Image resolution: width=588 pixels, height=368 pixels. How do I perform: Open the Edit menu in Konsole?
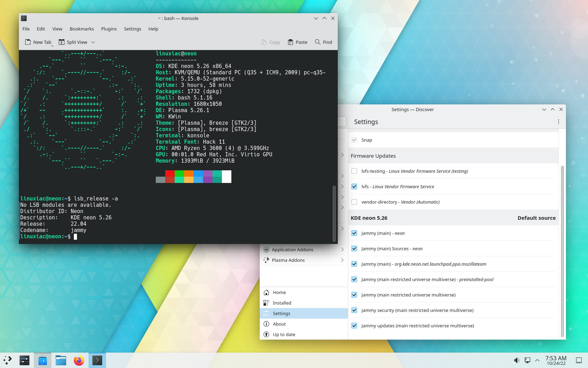coord(41,29)
